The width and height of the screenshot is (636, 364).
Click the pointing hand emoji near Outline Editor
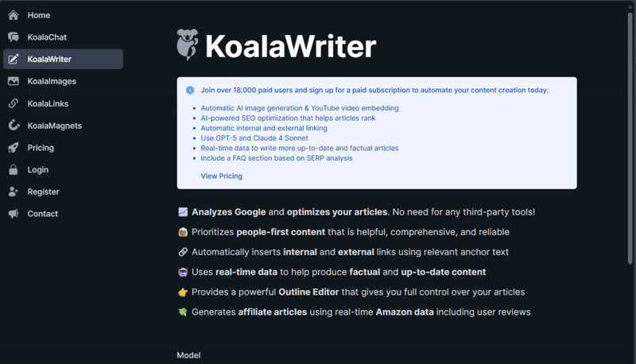click(183, 292)
